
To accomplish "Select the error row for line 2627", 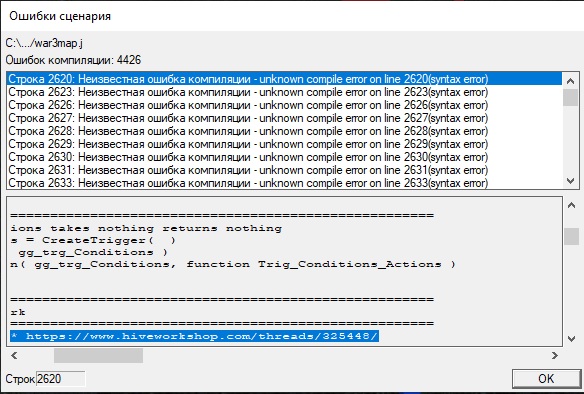I will tap(284, 118).
